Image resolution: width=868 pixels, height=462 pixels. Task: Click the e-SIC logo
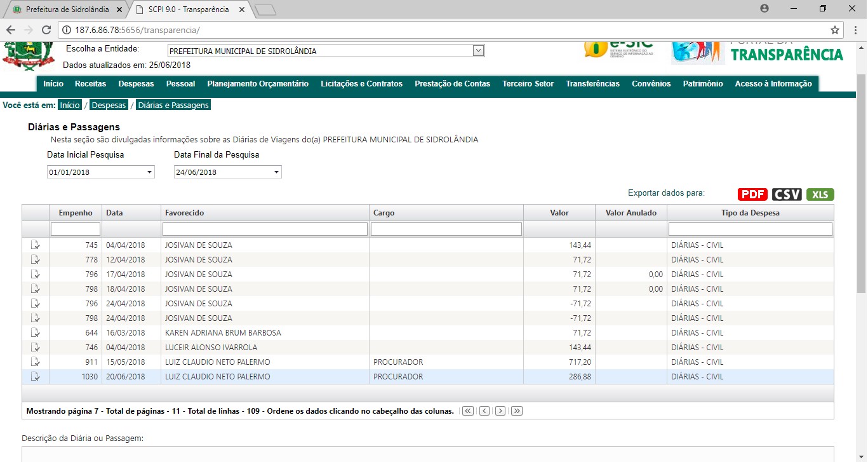pyautogui.click(x=617, y=49)
